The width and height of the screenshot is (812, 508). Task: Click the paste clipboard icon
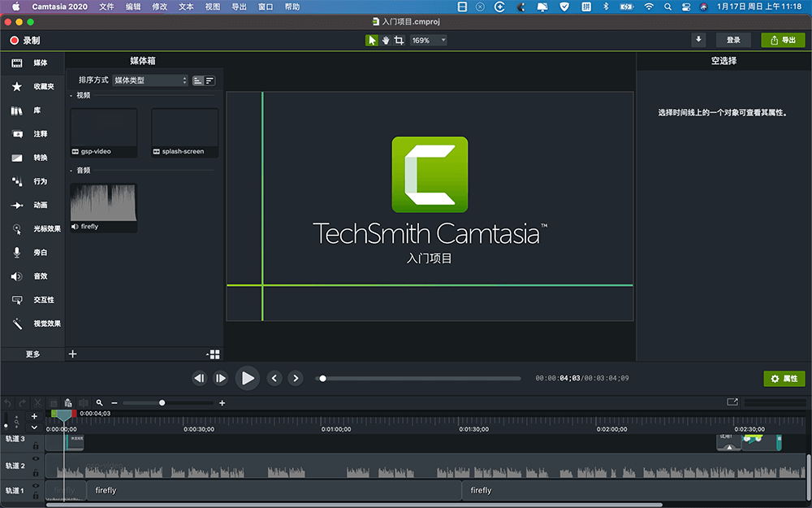tap(68, 403)
